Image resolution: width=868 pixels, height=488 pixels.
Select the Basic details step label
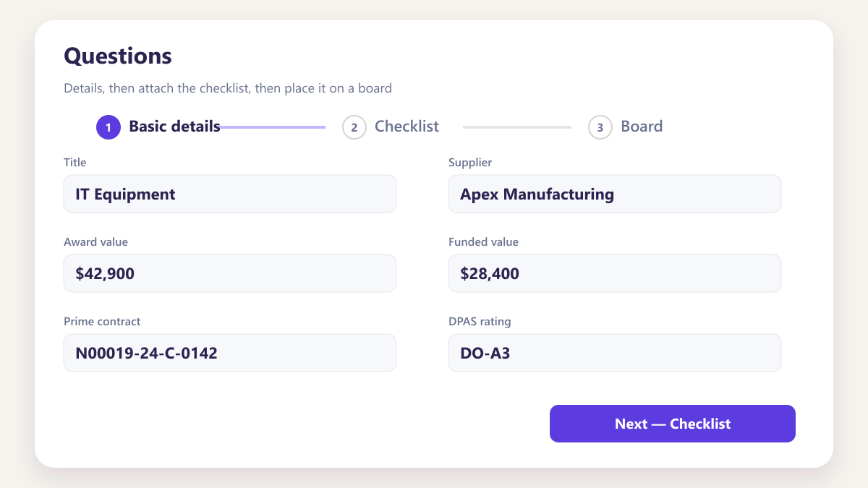[174, 127]
